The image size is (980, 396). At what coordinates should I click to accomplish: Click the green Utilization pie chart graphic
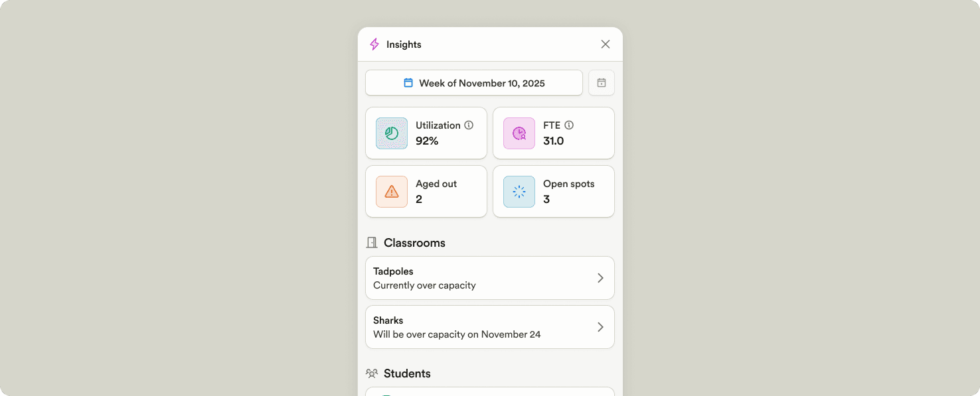pyautogui.click(x=391, y=133)
